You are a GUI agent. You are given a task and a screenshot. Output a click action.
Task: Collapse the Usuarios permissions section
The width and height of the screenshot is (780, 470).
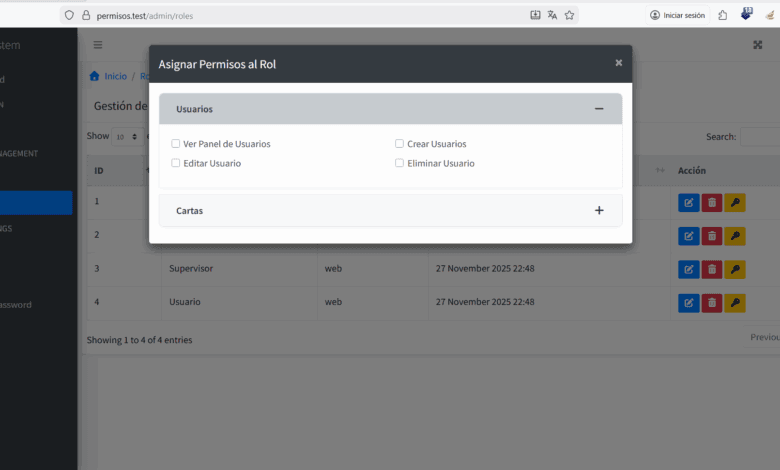click(x=599, y=109)
